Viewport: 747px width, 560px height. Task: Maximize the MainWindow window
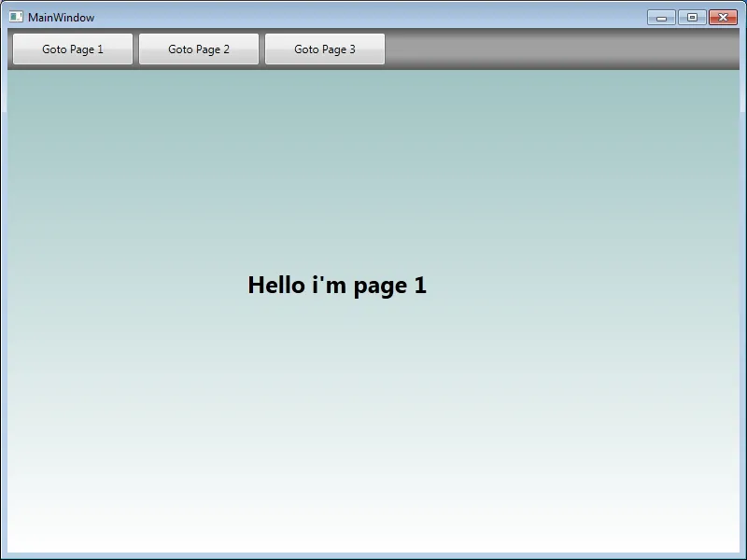(x=692, y=18)
